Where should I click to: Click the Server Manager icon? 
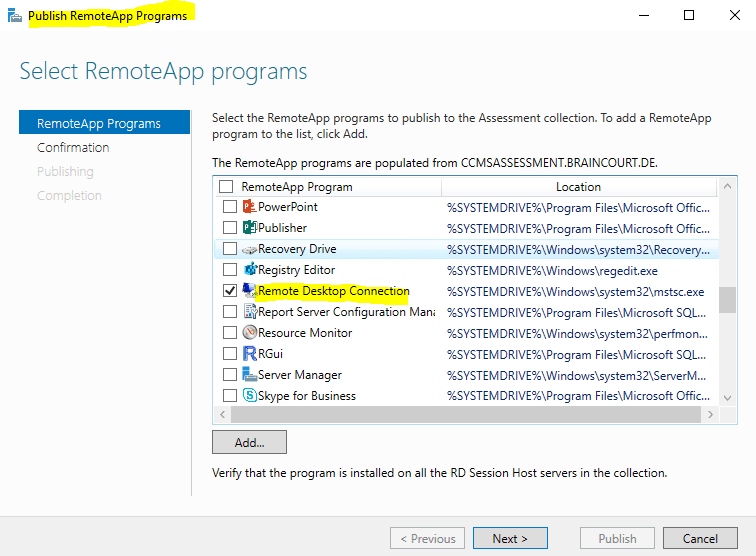249,375
